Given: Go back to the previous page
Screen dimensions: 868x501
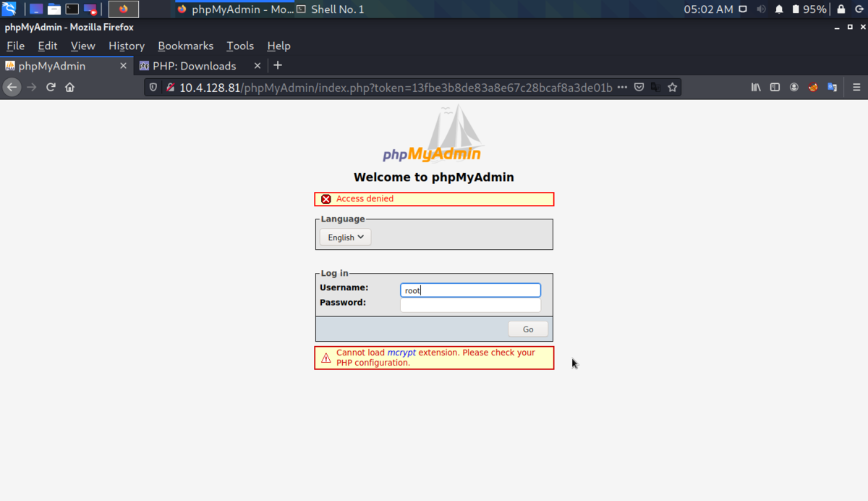Looking at the screenshot, I should click(12, 87).
